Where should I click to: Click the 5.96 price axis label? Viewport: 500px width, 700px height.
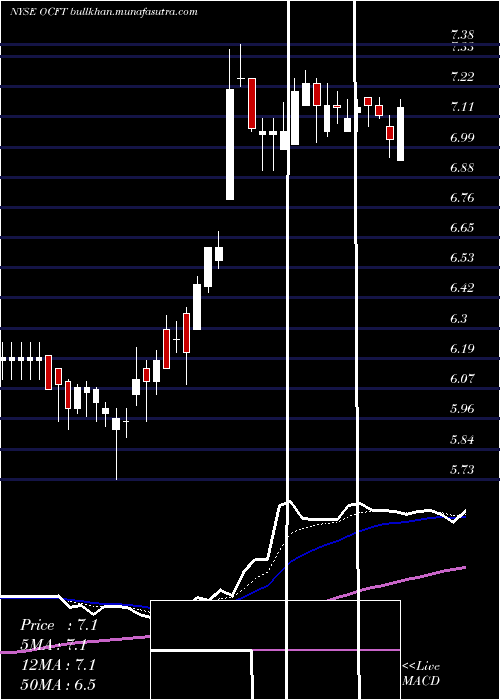[x=462, y=408]
